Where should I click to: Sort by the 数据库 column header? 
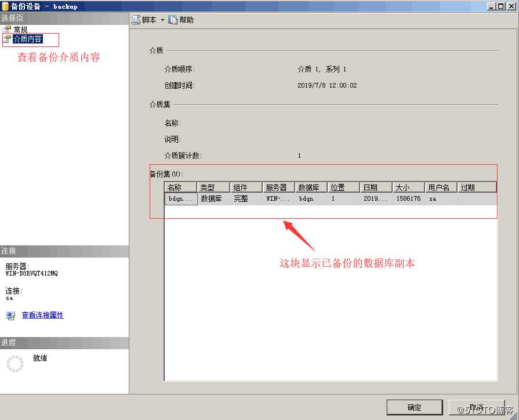(311, 187)
